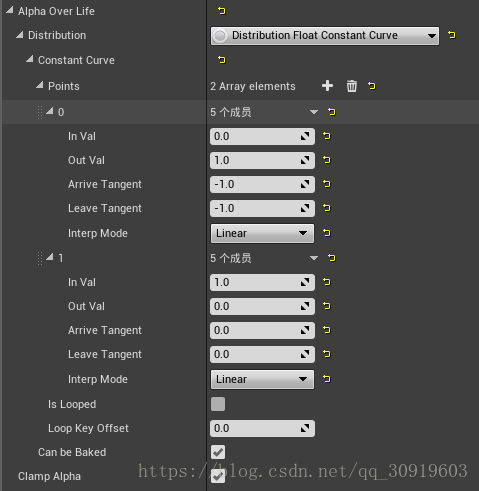Click the Loop Key Offset value field
Image resolution: width=479 pixels, height=491 pixels.
click(x=262, y=428)
